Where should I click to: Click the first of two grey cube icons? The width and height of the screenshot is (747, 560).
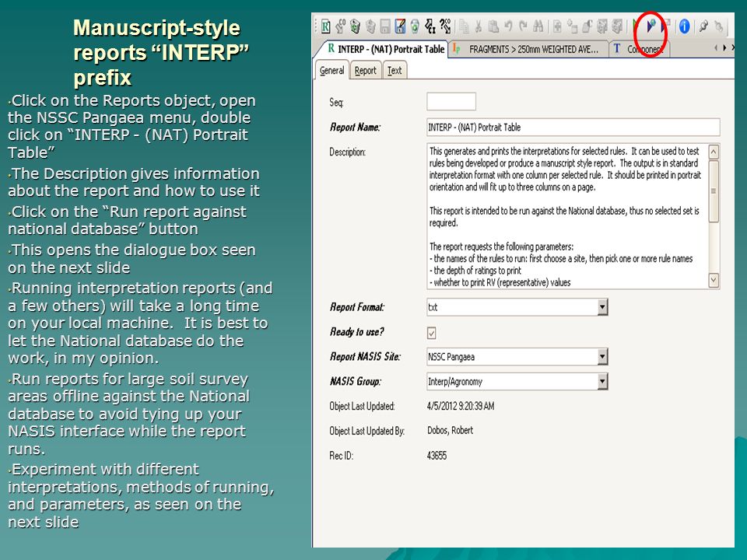[602, 27]
